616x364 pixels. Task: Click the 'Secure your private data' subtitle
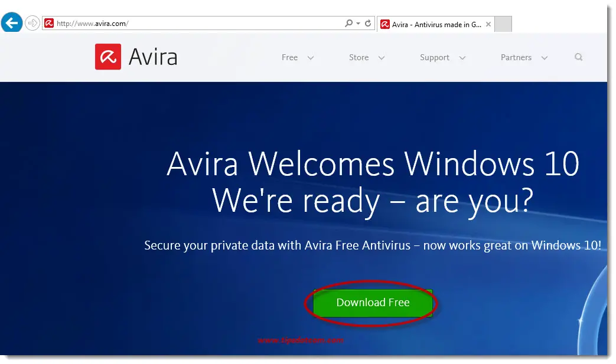pyautogui.click(x=373, y=245)
